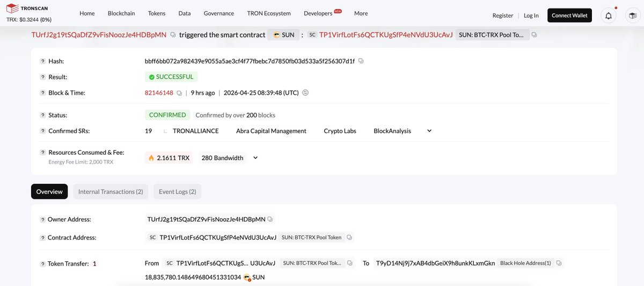This screenshot has width=644, height=286.
Task: Switch to the Event Logs tab
Action: tap(177, 191)
